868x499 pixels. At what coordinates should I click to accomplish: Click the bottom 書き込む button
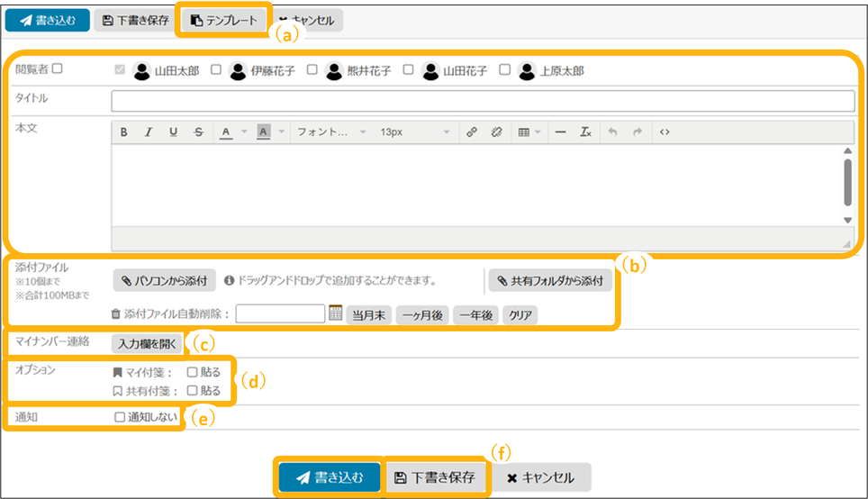tap(329, 477)
